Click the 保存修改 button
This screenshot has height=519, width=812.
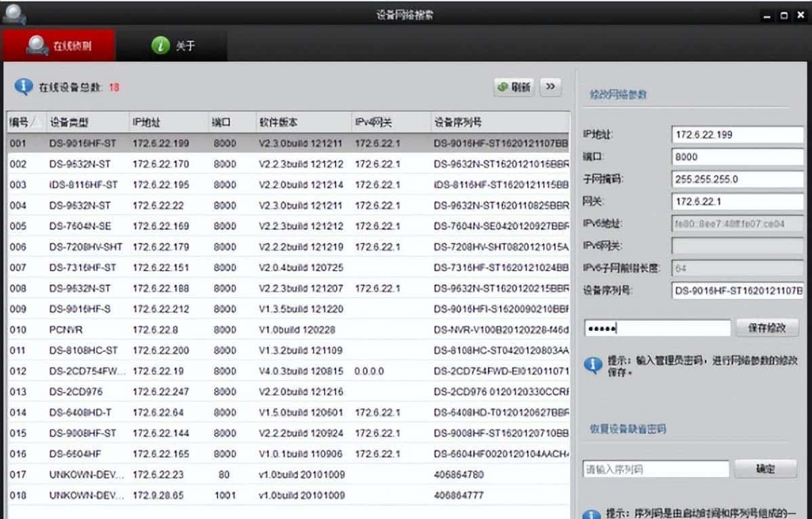766,327
